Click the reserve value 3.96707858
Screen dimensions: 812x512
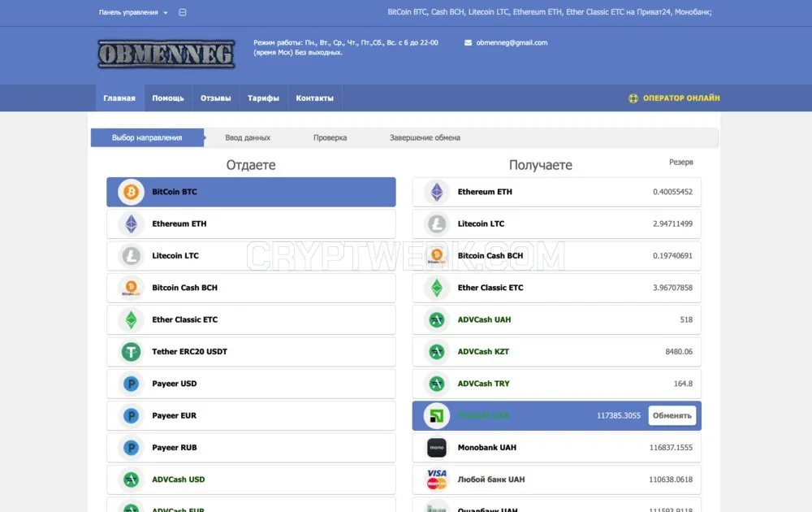click(x=672, y=288)
